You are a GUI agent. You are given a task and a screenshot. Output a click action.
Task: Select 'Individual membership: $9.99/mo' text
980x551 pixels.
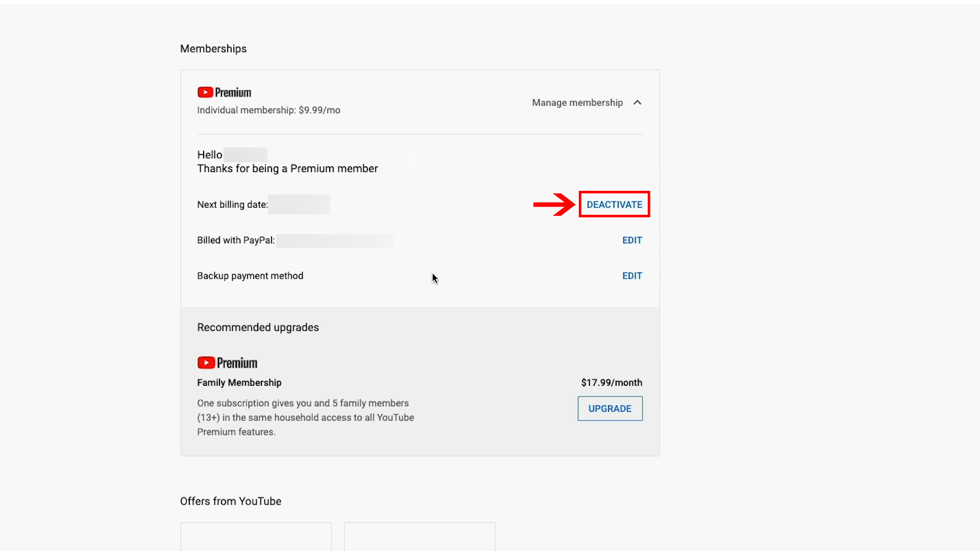point(268,110)
